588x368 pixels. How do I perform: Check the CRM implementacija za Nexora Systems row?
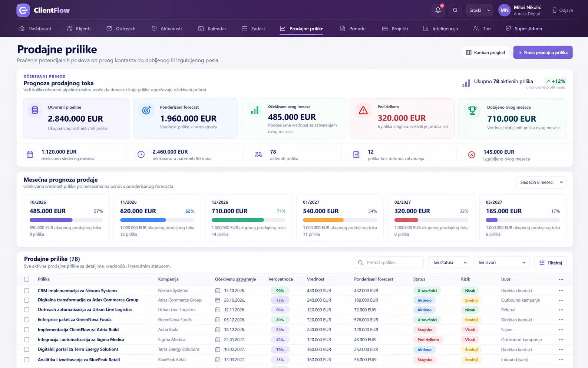26,290
